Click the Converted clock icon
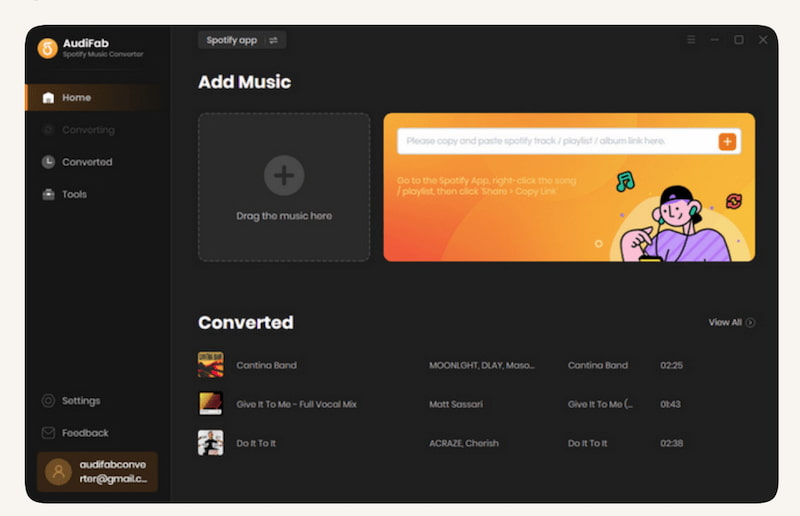Image resolution: width=800 pixels, height=516 pixels. (x=48, y=162)
